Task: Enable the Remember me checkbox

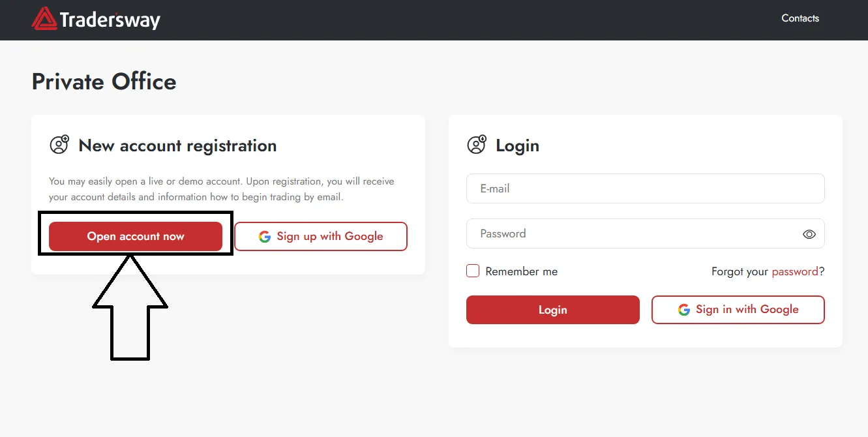Action: pyautogui.click(x=473, y=271)
